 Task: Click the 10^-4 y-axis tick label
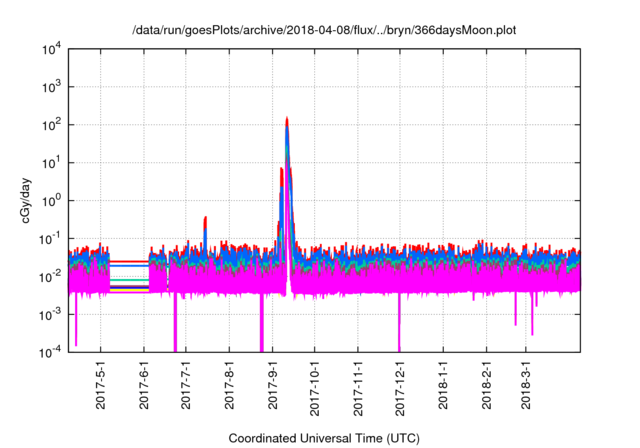coord(49,351)
